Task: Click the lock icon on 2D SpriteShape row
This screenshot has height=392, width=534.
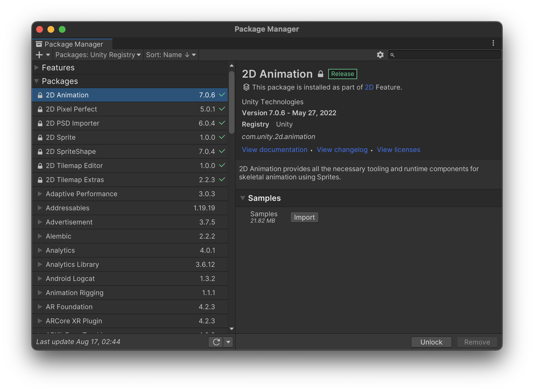Action: point(40,152)
